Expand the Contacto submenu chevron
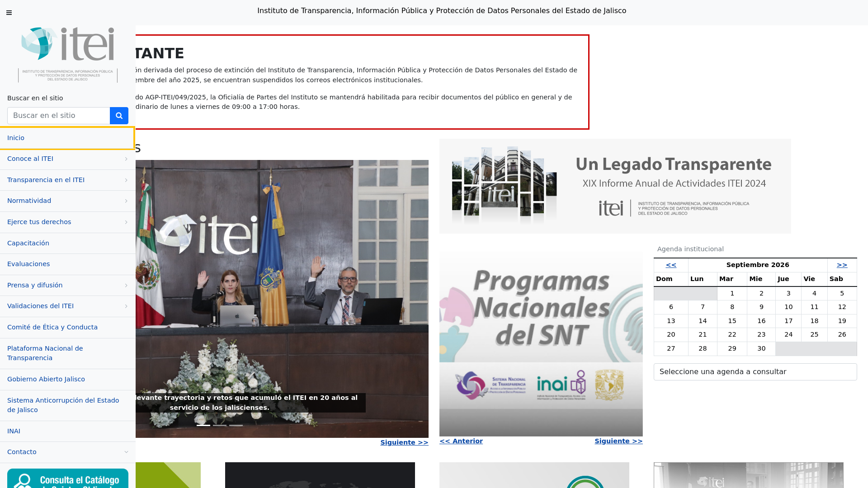 pos(126,452)
